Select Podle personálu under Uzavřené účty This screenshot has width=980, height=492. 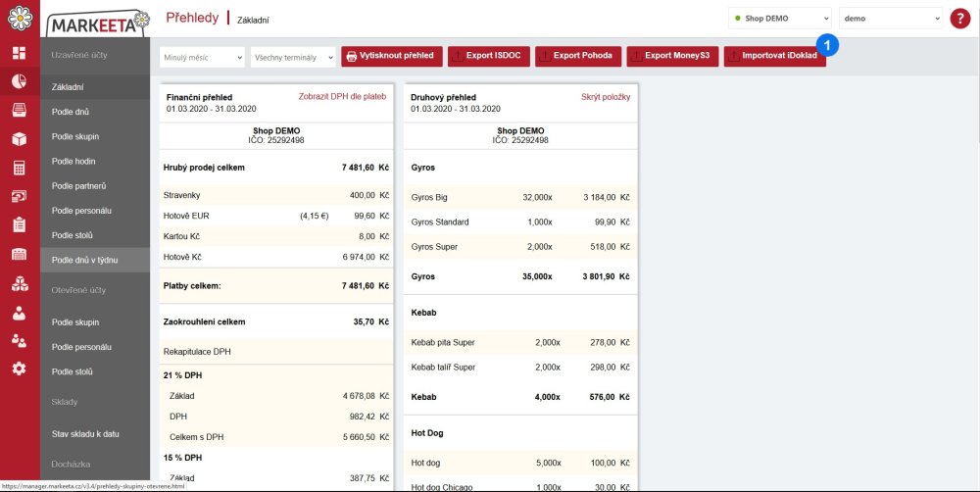point(95,210)
